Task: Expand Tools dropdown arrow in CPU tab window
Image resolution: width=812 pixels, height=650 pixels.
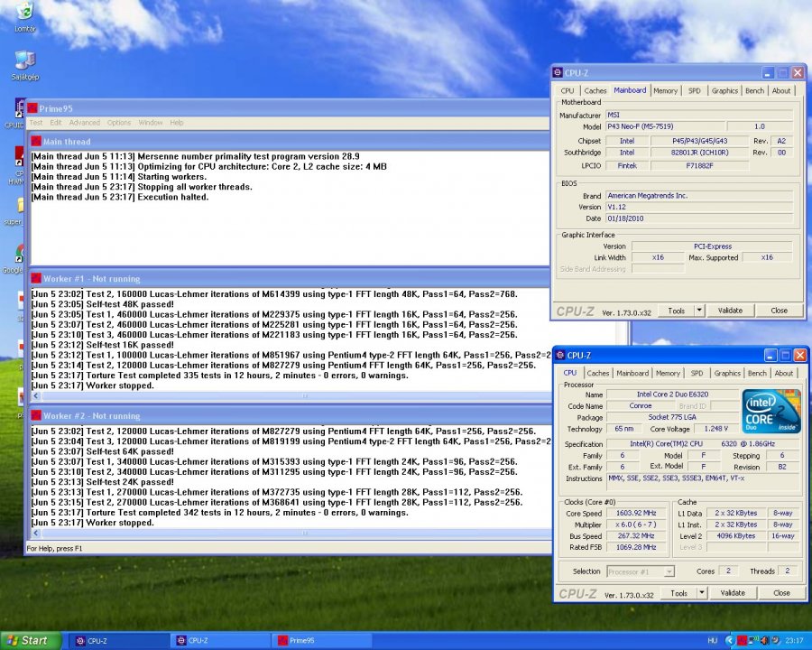Action: click(x=702, y=593)
